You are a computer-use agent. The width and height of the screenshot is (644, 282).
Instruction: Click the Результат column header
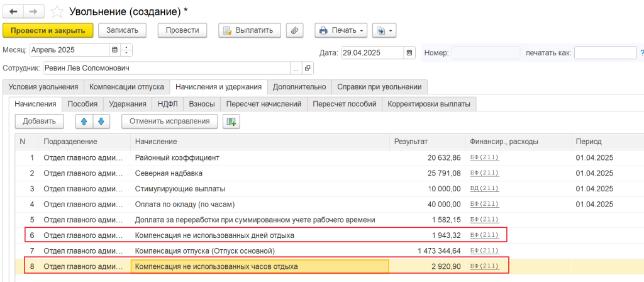427,142
